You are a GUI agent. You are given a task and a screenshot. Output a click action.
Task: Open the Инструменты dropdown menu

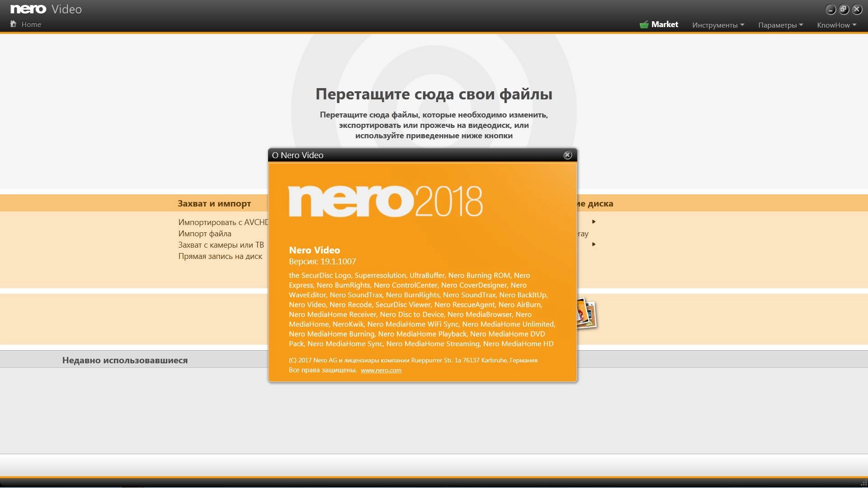[718, 25]
